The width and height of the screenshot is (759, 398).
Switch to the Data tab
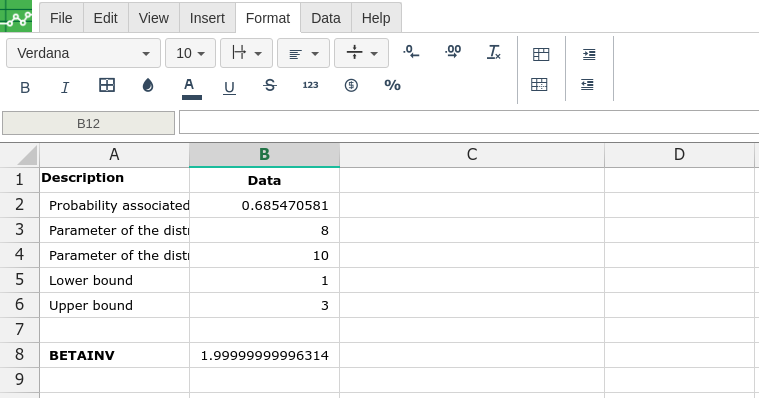click(326, 18)
